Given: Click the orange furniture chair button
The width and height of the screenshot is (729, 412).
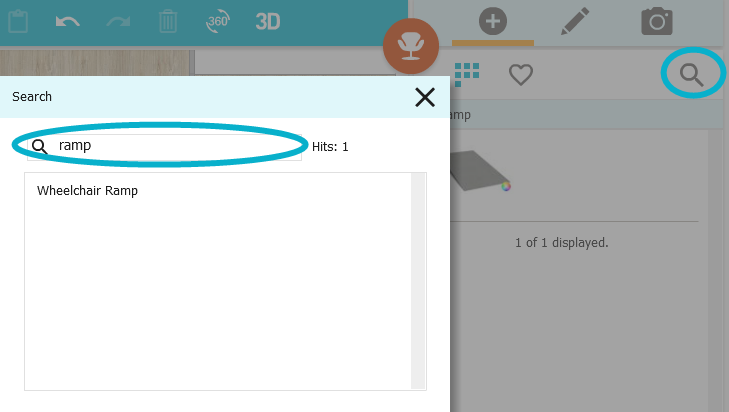Looking at the screenshot, I should [x=411, y=46].
